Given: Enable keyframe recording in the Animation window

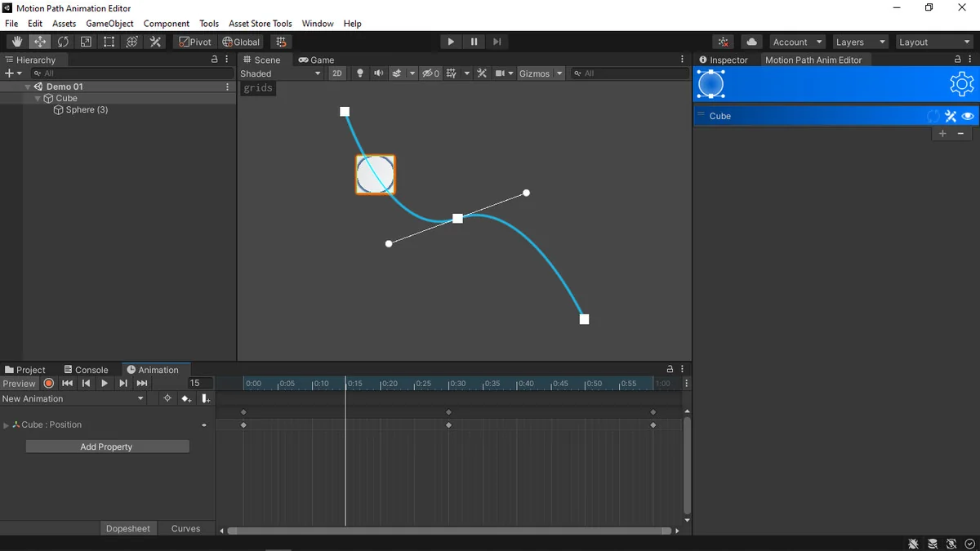Looking at the screenshot, I should tap(48, 383).
